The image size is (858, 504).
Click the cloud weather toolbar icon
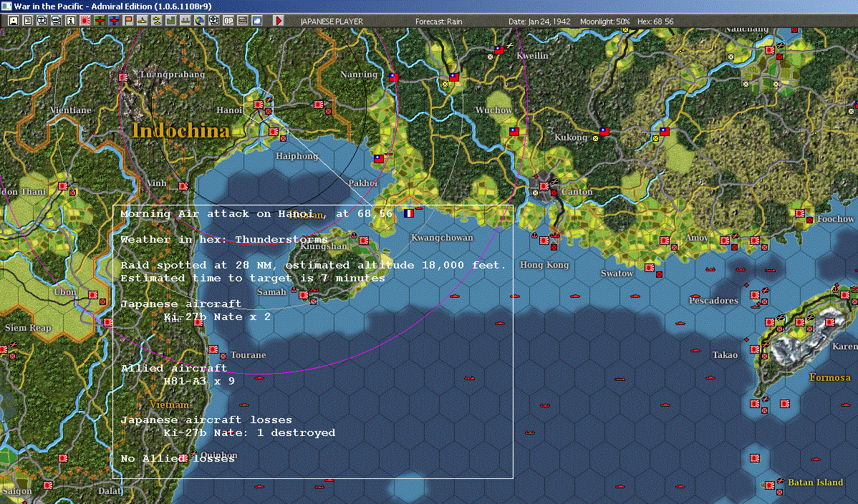[256, 21]
